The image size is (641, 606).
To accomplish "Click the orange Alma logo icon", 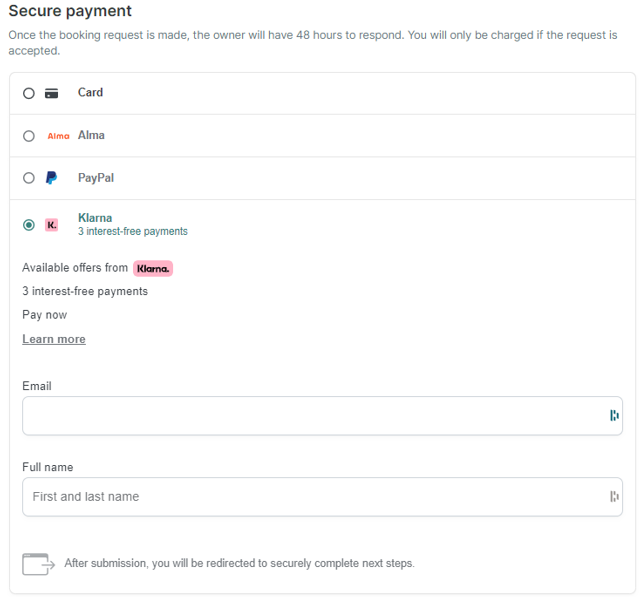I will [x=58, y=136].
